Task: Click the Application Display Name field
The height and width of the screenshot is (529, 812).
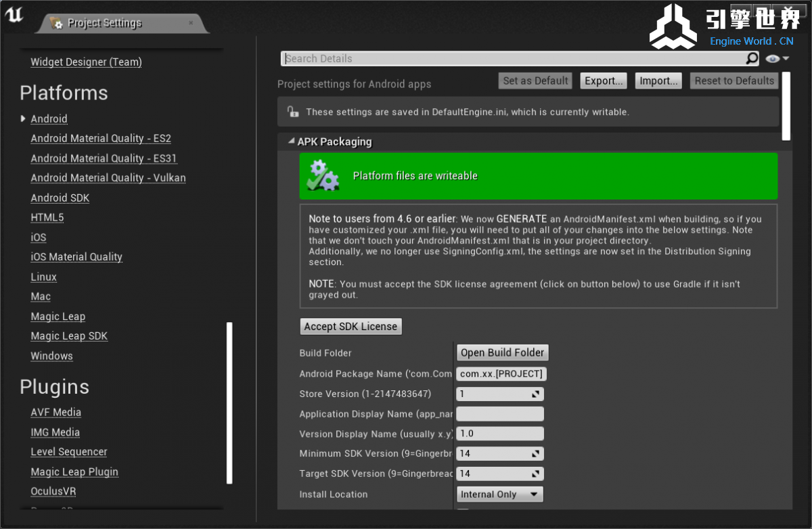Action: [500, 414]
